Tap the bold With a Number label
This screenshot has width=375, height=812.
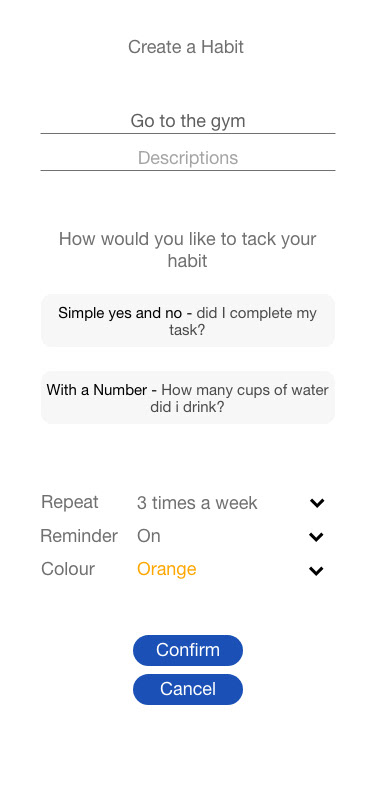tap(97, 390)
